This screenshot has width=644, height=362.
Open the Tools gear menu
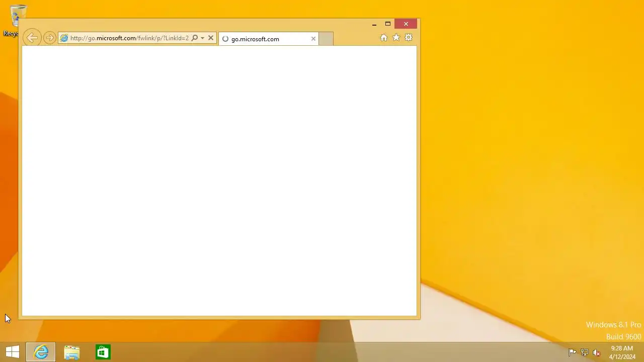pos(409,38)
